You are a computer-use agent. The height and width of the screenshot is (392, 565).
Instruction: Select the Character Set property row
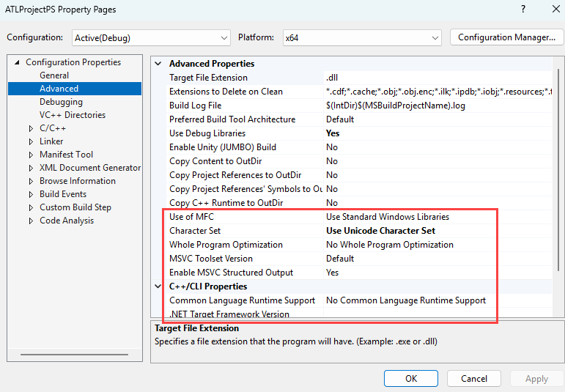pyautogui.click(x=358, y=231)
